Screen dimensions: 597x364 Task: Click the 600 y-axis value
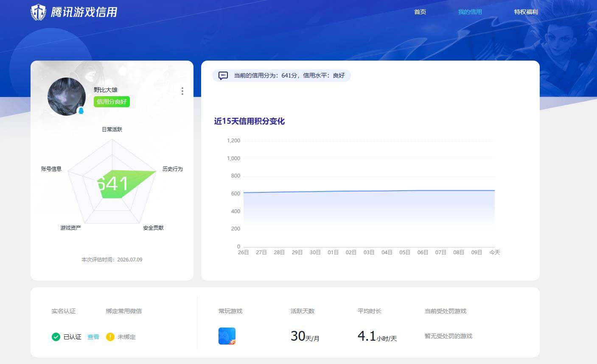click(235, 193)
